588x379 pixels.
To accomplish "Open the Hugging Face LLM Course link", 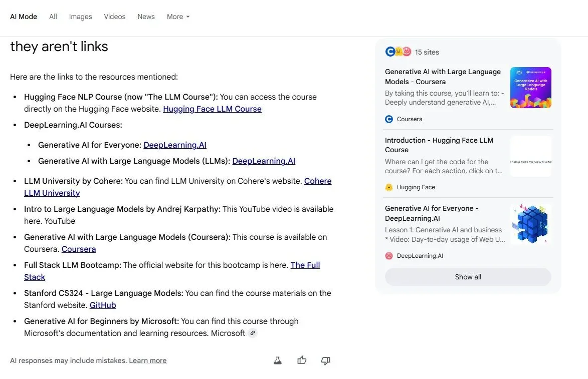I will (212, 109).
